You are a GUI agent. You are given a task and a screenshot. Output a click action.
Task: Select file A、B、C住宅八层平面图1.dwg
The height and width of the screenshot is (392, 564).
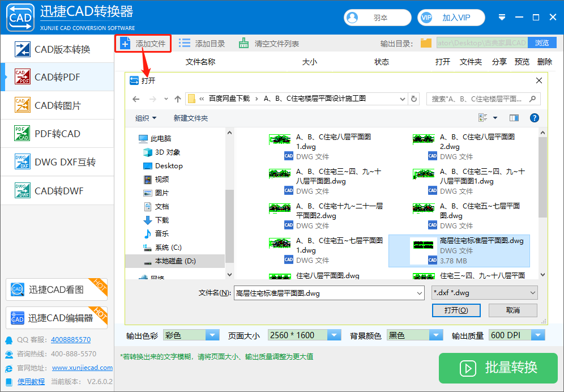320,146
